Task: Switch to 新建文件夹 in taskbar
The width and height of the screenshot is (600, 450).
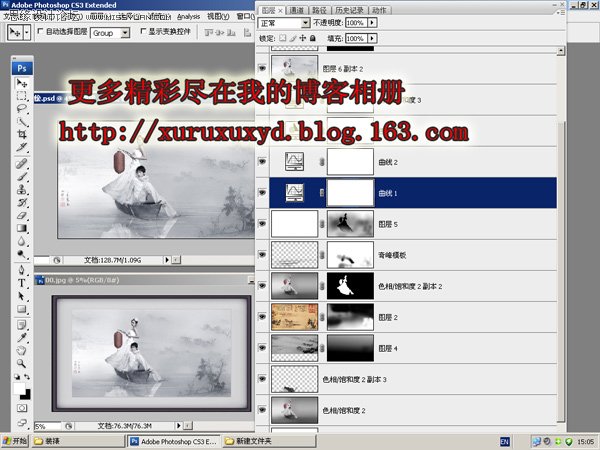Action: [x=269, y=441]
